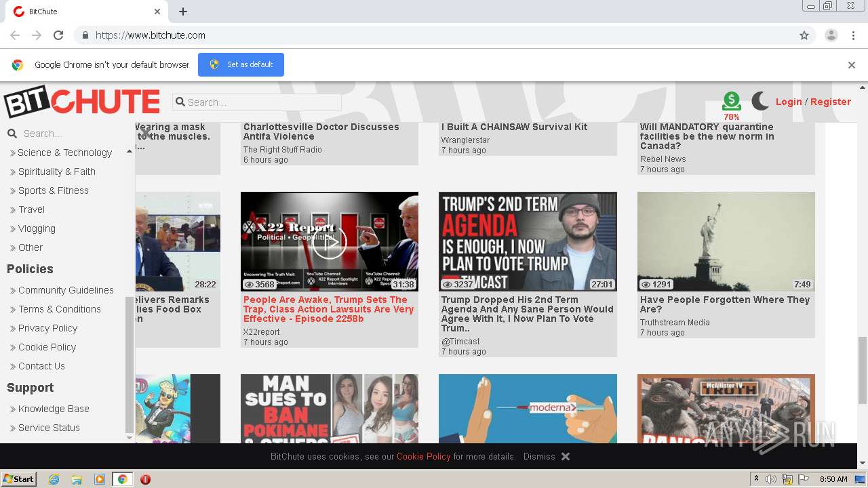Click sidebar scrollbar down arrow
The image size is (868, 488).
tap(130, 438)
